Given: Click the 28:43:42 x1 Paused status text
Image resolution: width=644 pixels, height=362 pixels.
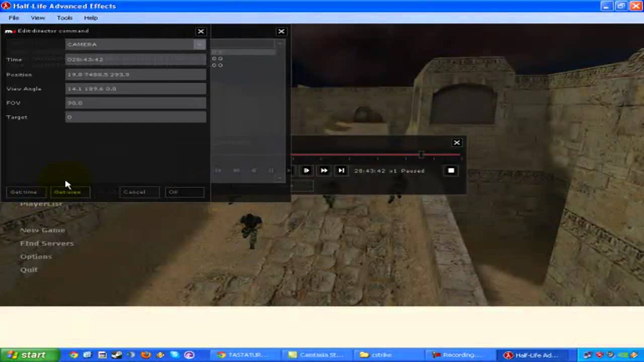Looking at the screenshot, I should pos(389,171).
